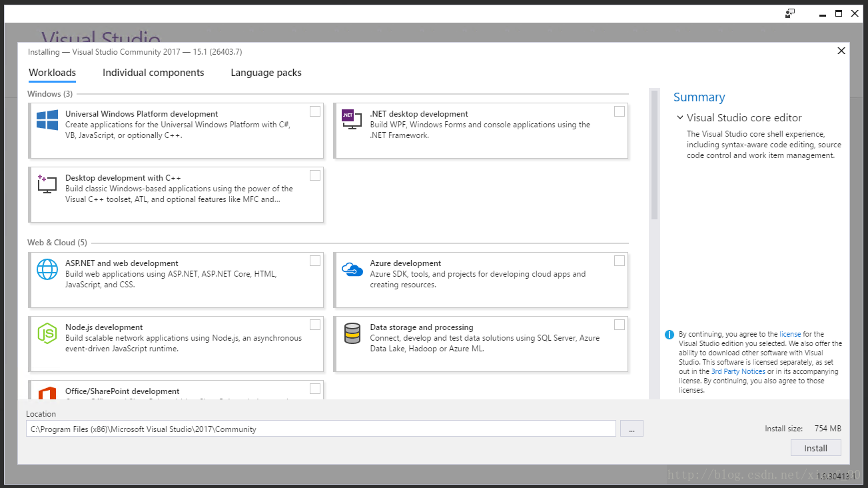Click the Web & Cloud (5) section heading
Viewport: 868px width, 488px height.
coord(57,243)
